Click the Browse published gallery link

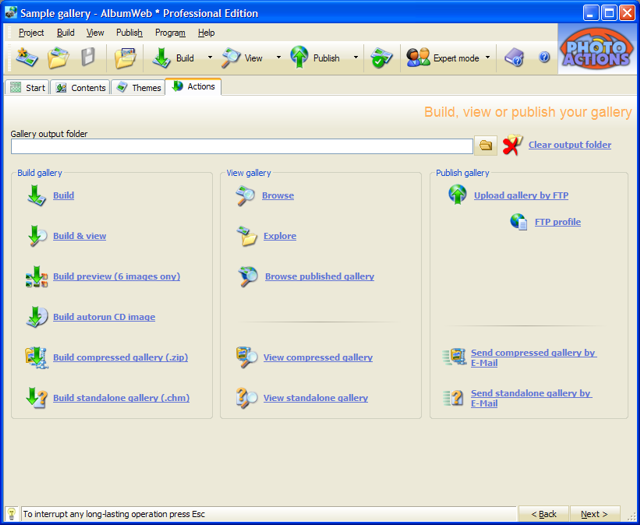tap(320, 276)
